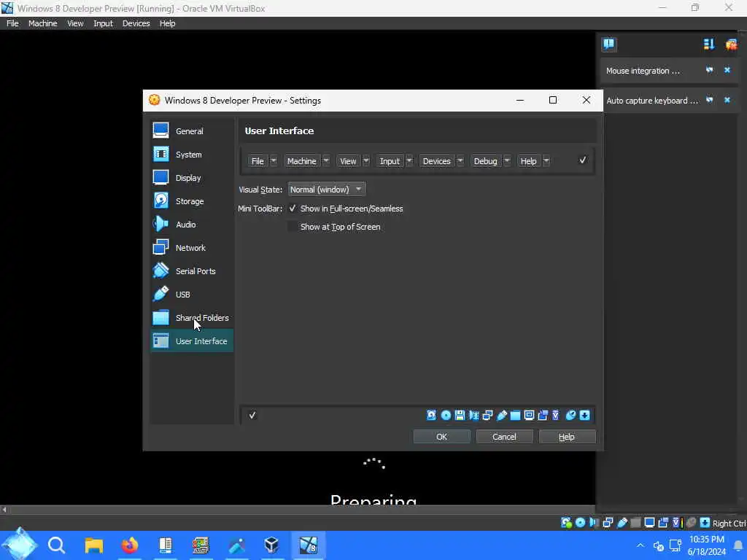747x560 pixels.
Task: Select the User Interface settings category
Action: coord(192,341)
